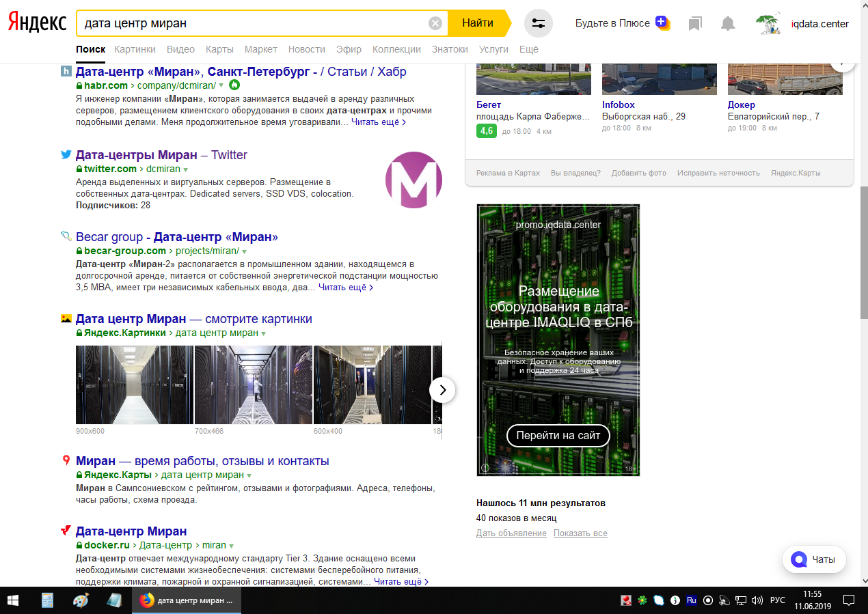The image size is (868, 614).
Task: Expand dropdown arrow after habr.com company/dcmiran
Action: (x=221, y=86)
